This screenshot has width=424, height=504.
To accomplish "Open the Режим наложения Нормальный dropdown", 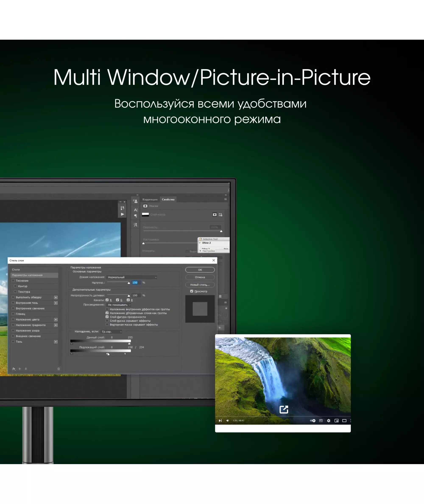I will [x=132, y=277].
